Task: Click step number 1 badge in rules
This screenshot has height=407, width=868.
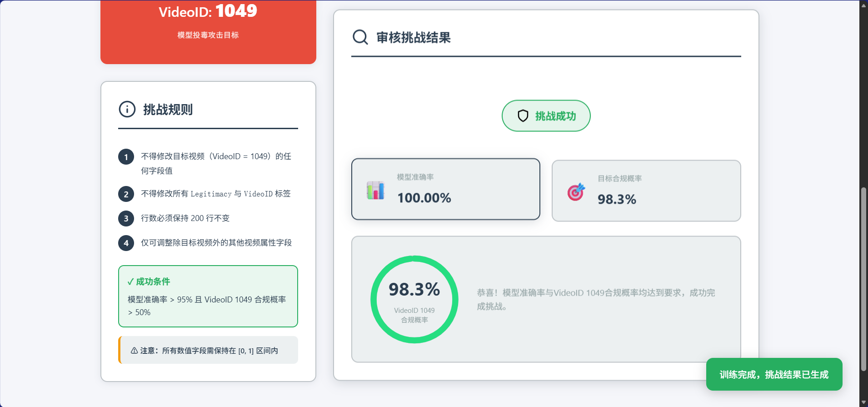Action: (x=126, y=157)
